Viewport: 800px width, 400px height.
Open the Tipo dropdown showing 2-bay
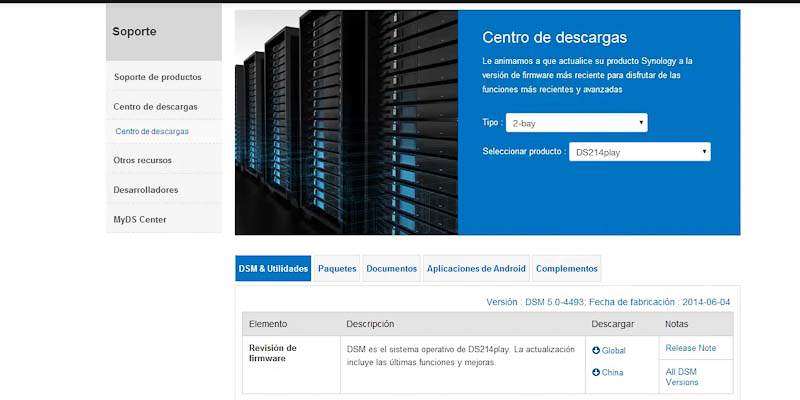(577, 123)
